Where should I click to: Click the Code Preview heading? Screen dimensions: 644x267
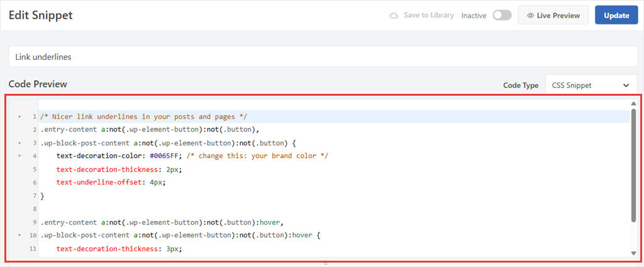point(38,84)
